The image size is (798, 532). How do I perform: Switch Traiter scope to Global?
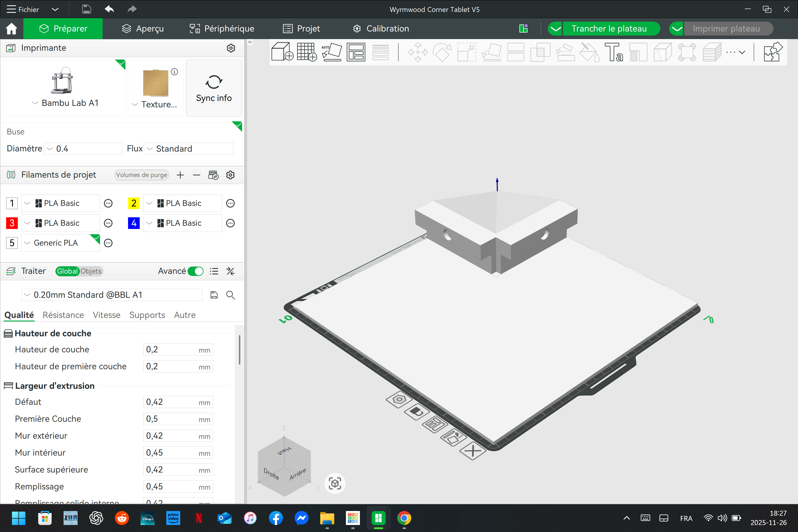pos(67,271)
